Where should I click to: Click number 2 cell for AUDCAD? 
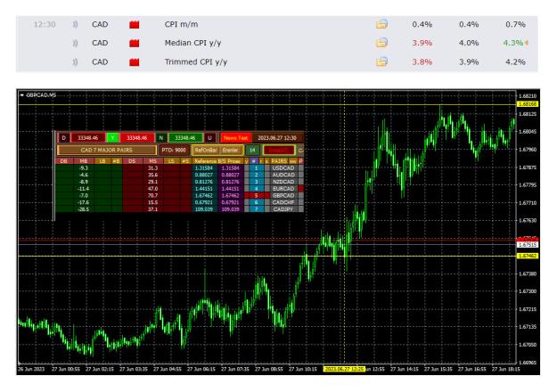coord(256,175)
